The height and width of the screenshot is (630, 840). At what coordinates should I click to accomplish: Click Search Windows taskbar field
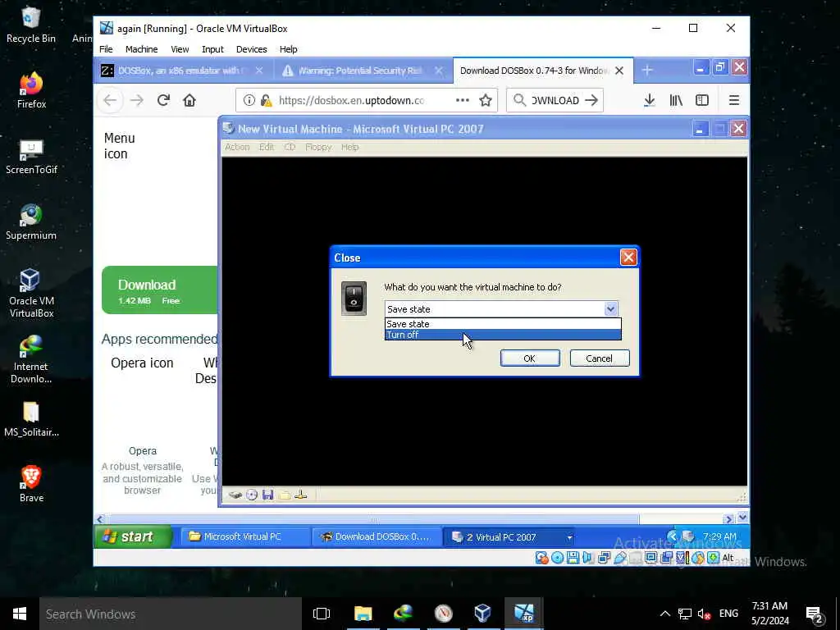pos(171,614)
